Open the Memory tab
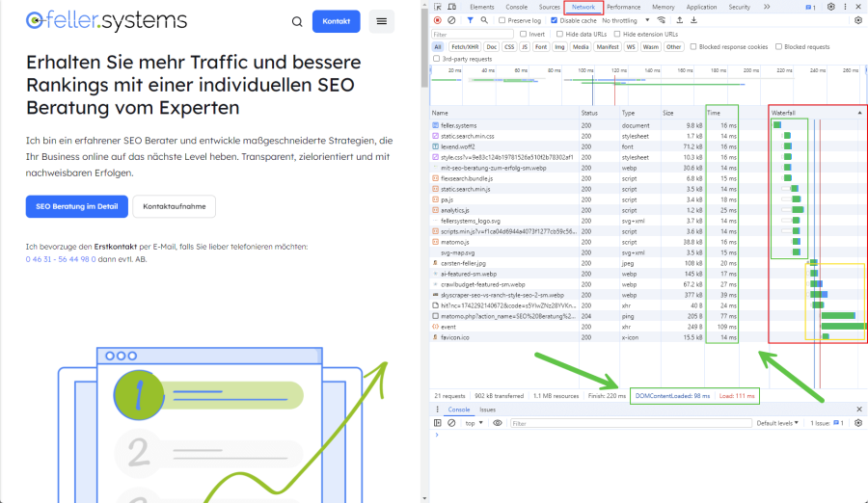868x503 pixels. 663,7
